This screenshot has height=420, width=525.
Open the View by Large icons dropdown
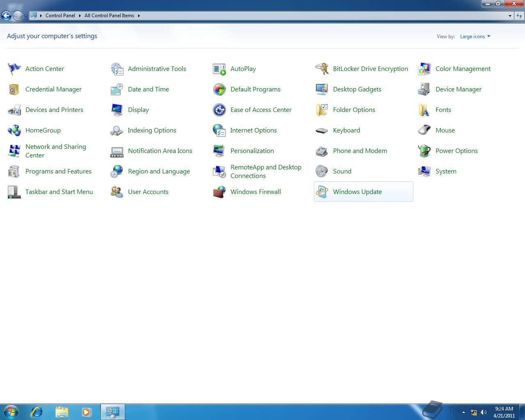(x=475, y=37)
